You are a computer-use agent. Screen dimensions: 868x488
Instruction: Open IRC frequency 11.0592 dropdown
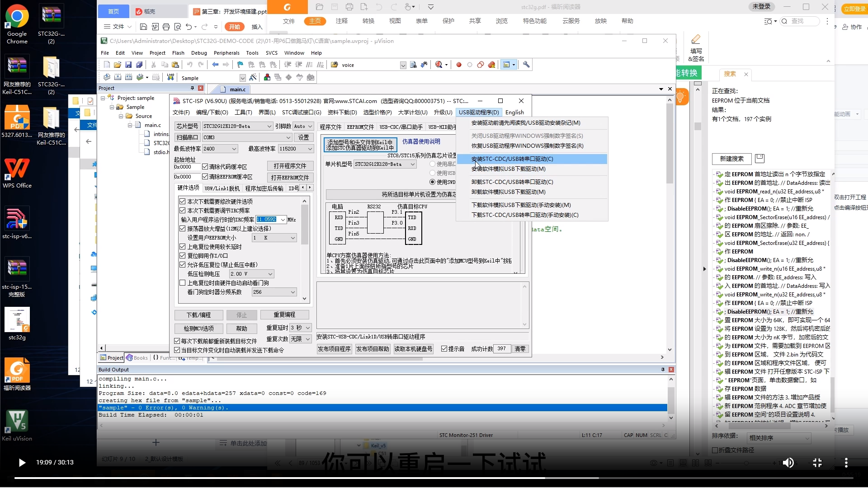[283, 220]
